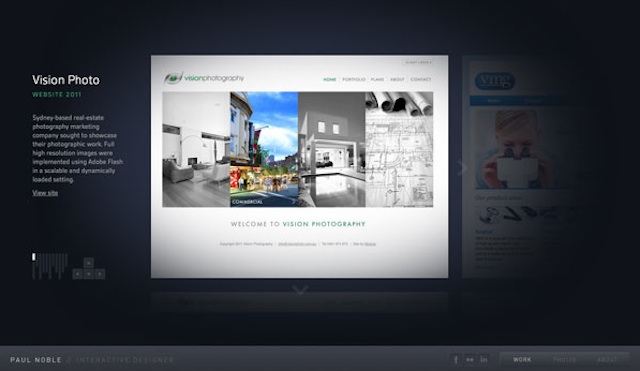640x371 pixels.
Task: Click PORTFOLIO in Vision Photography nav
Action: click(353, 80)
